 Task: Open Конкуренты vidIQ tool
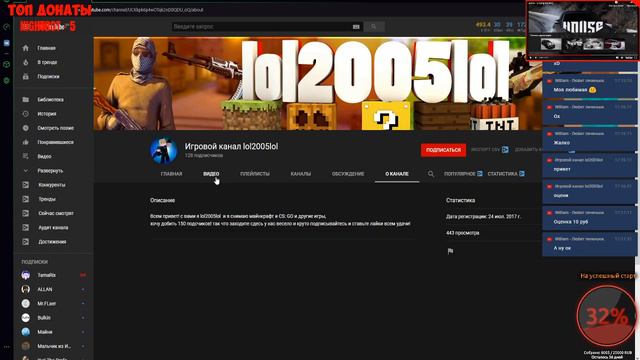[51, 185]
